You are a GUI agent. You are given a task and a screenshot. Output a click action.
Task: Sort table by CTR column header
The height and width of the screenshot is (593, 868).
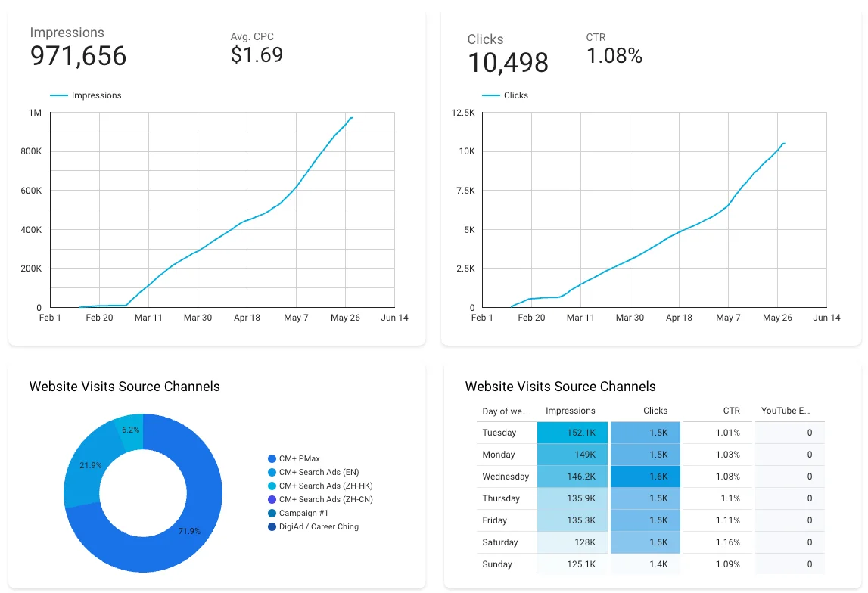tap(731, 411)
